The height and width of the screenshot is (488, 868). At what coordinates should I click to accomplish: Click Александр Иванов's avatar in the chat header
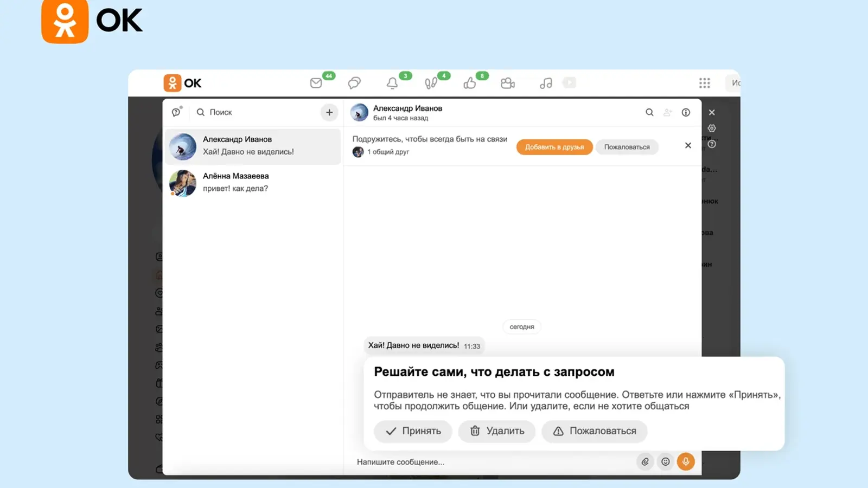pos(359,113)
